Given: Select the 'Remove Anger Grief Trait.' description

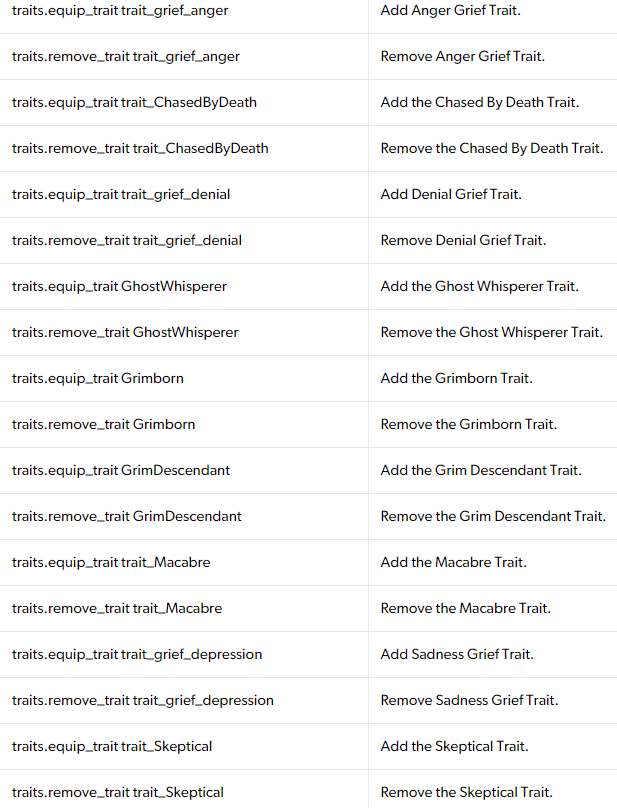Looking at the screenshot, I should coord(462,57).
